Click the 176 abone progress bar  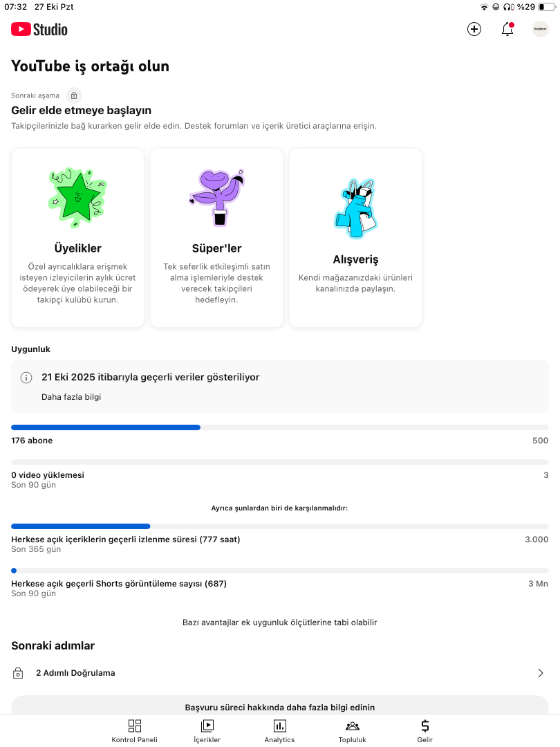tap(280, 427)
